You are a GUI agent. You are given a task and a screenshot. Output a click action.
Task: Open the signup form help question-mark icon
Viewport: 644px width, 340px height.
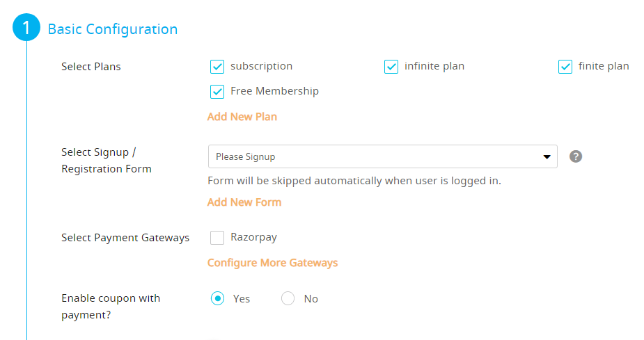pos(575,156)
